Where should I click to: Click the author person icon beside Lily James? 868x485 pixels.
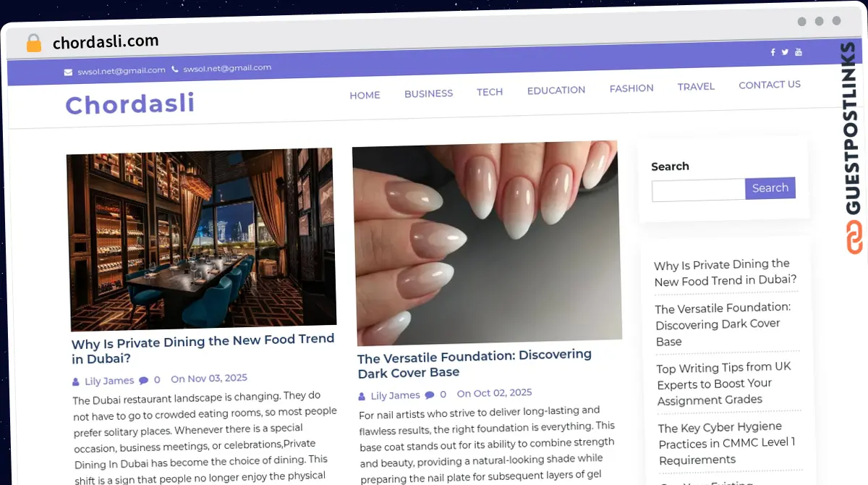[76, 381]
